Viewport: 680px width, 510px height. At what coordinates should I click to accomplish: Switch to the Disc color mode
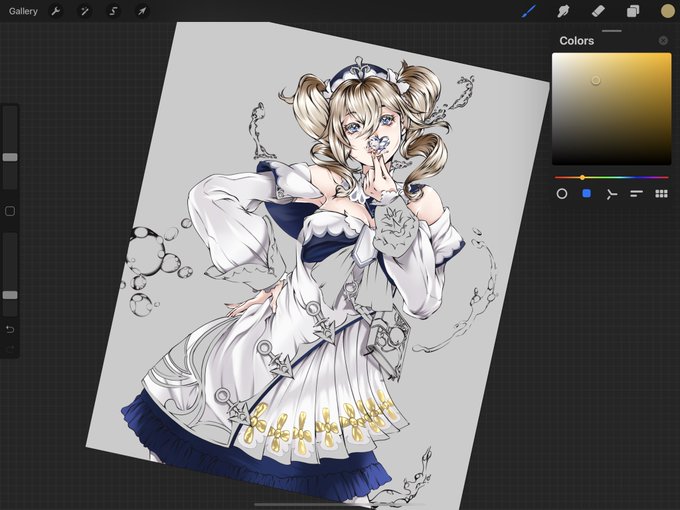(562, 194)
